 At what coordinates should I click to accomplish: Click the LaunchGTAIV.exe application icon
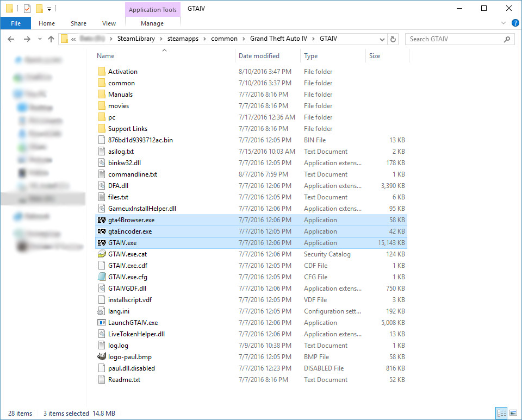tap(102, 323)
